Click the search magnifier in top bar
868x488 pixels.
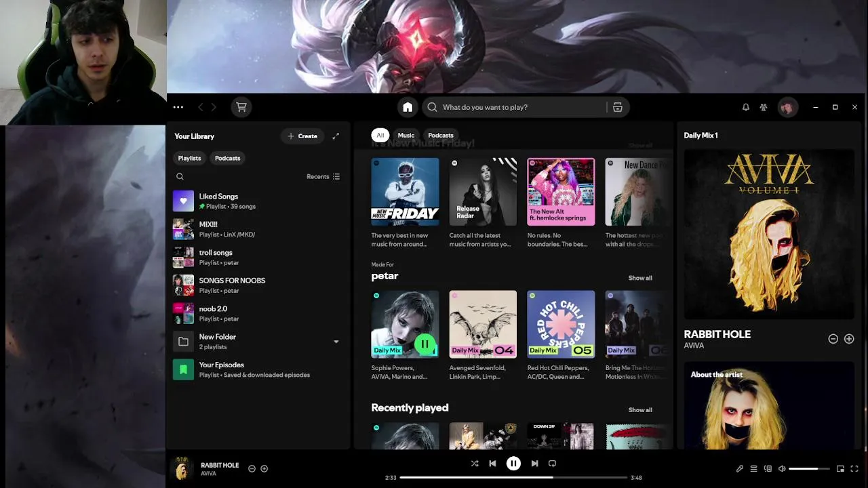pos(433,107)
